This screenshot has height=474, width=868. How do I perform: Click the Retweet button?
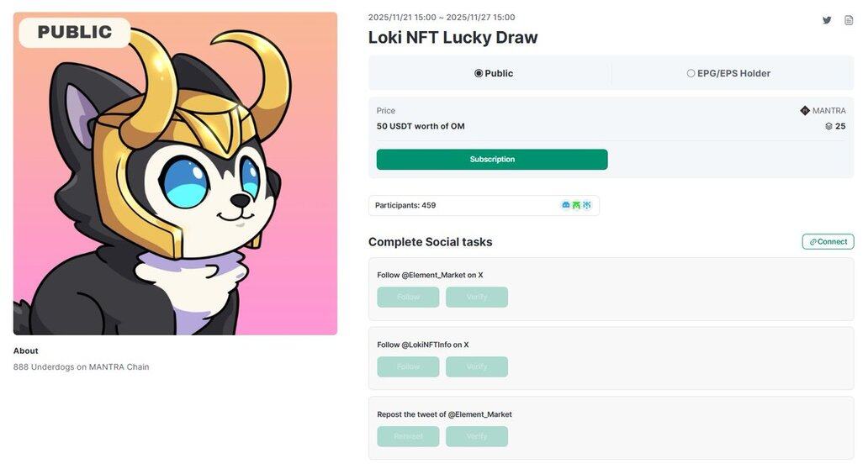pyautogui.click(x=408, y=437)
